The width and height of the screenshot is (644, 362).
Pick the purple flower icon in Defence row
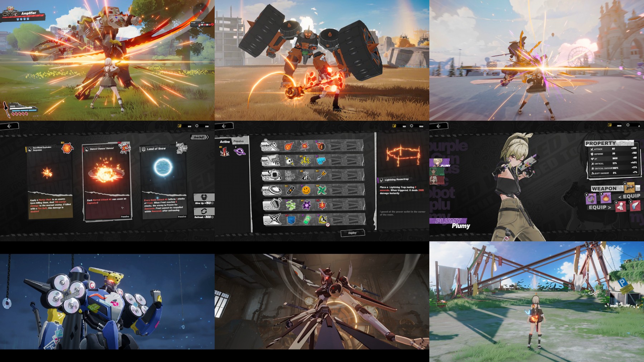[307, 205]
